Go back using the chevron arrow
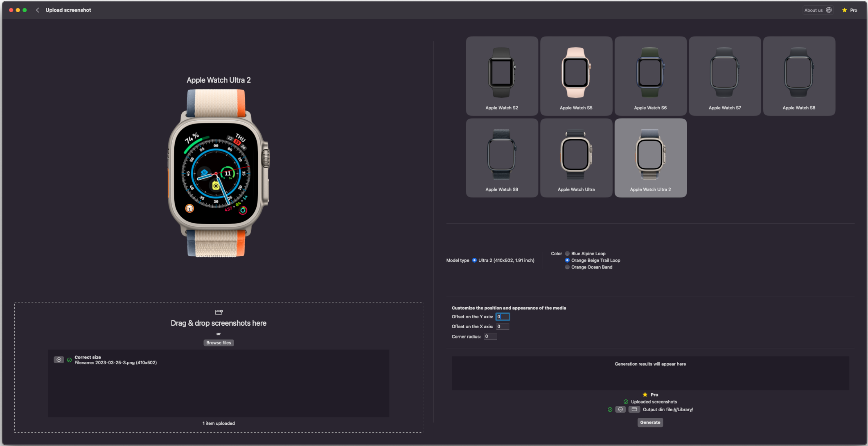Screen dimensions: 868x446 (x=37, y=10)
